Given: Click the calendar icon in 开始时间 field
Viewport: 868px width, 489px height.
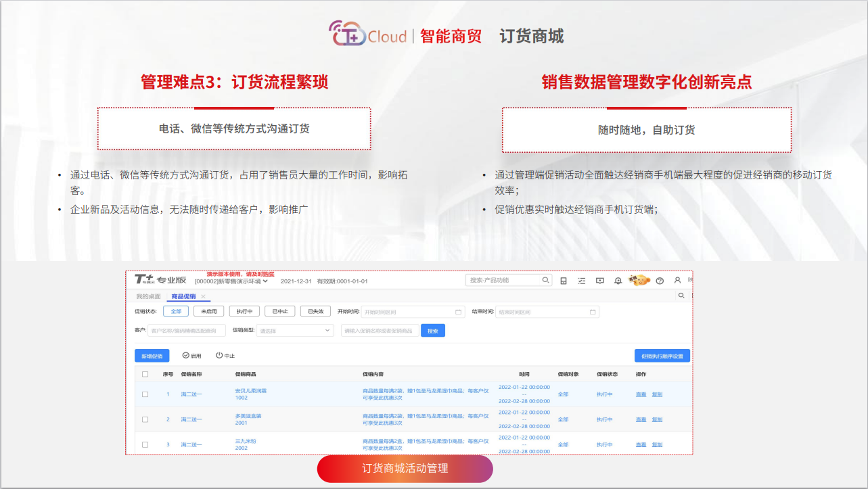Looking at the screenshot, I should (x=458, y=312).
